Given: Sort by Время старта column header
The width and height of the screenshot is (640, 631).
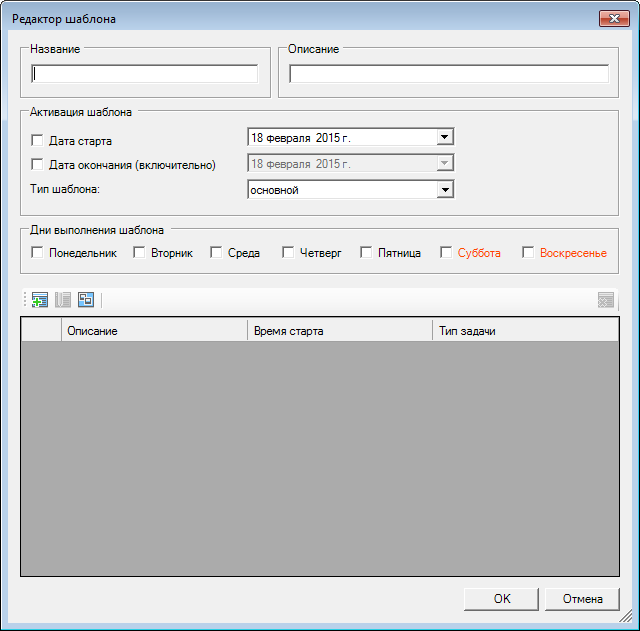Looking at the screenshot, I should [x=339, y=330].
